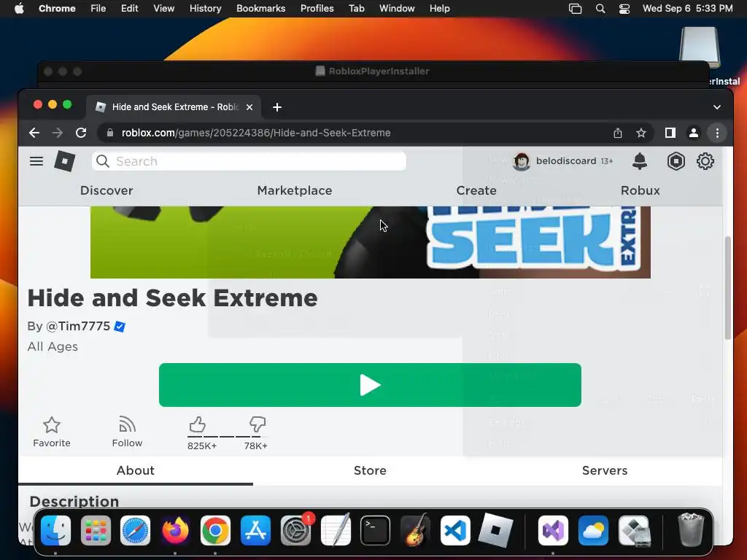Click the Roblox logo home icon

coord(65,161)
